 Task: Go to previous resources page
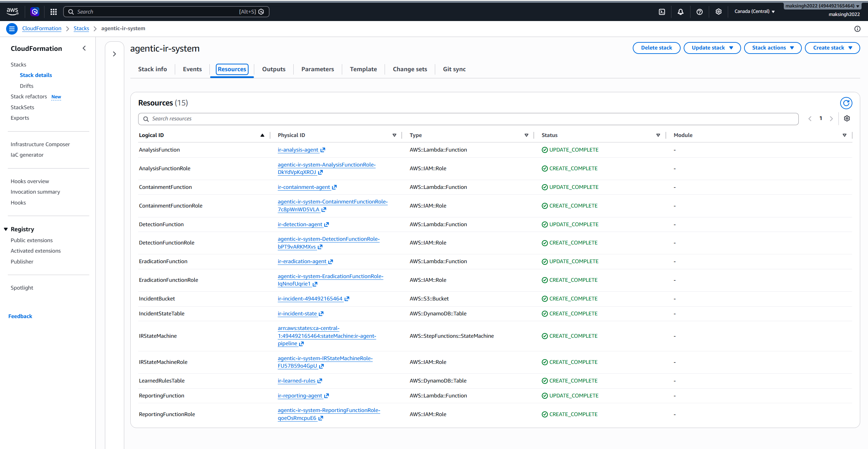[810, 119]
